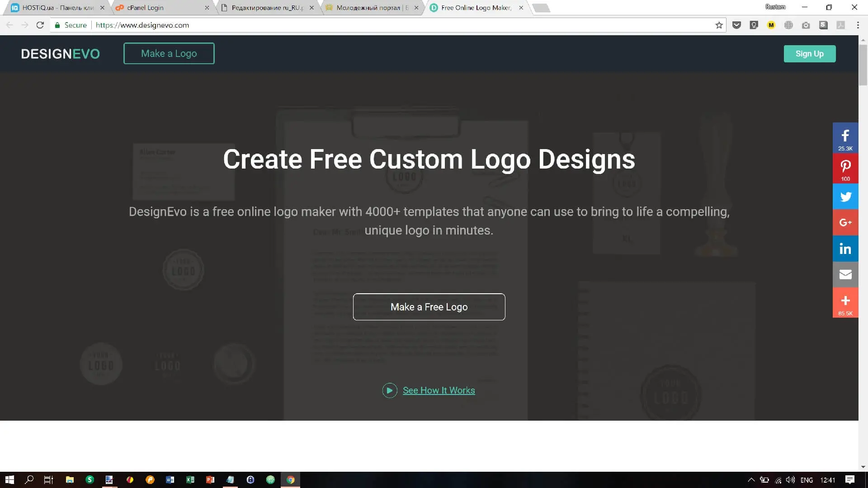Click the Chrome taskbar icon
Screen dimensions: 868x488
click(x=291, y=480)
